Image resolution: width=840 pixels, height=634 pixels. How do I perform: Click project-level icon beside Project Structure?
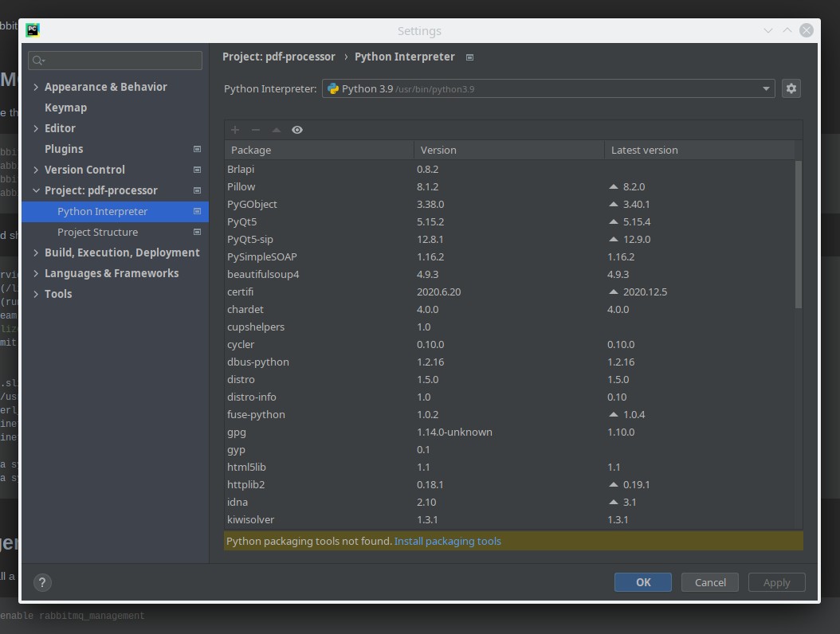pyautogui.click(x=197, y=232)
